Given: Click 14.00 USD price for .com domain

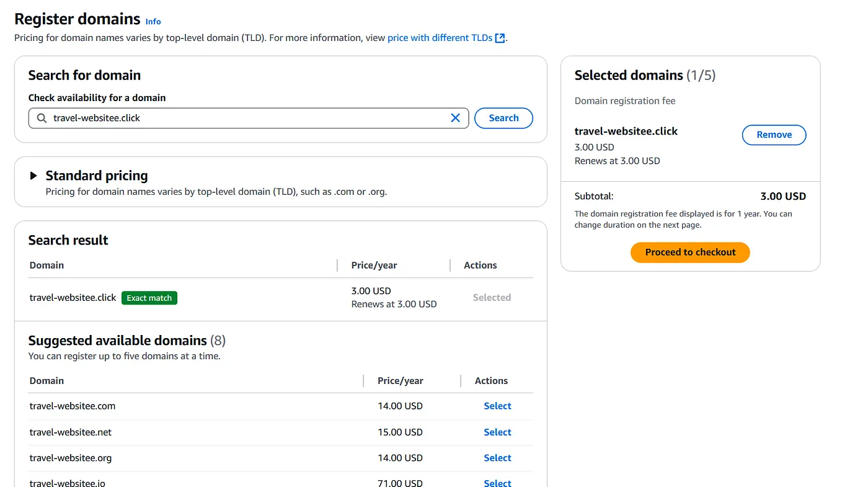Looking at the screenshot, I should (400, 406).
